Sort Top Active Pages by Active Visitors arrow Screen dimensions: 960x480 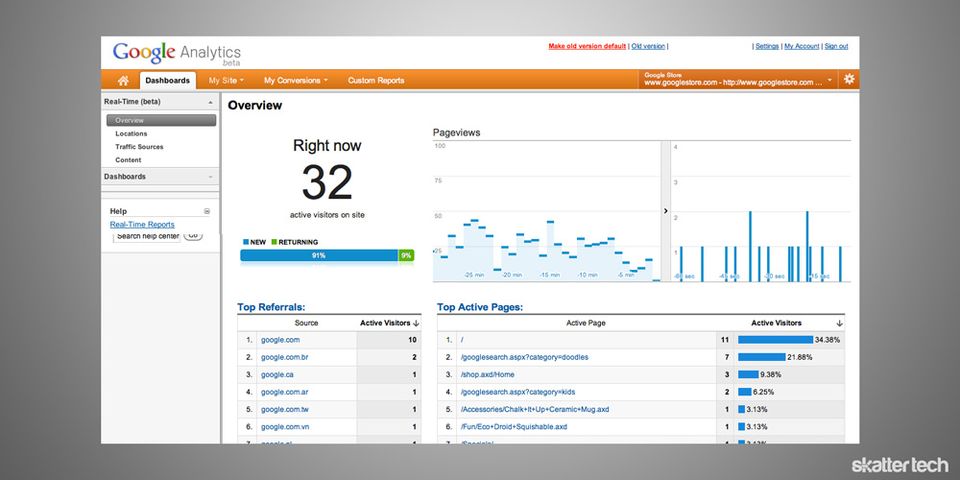pyautogui.click(x=839, y=323)
